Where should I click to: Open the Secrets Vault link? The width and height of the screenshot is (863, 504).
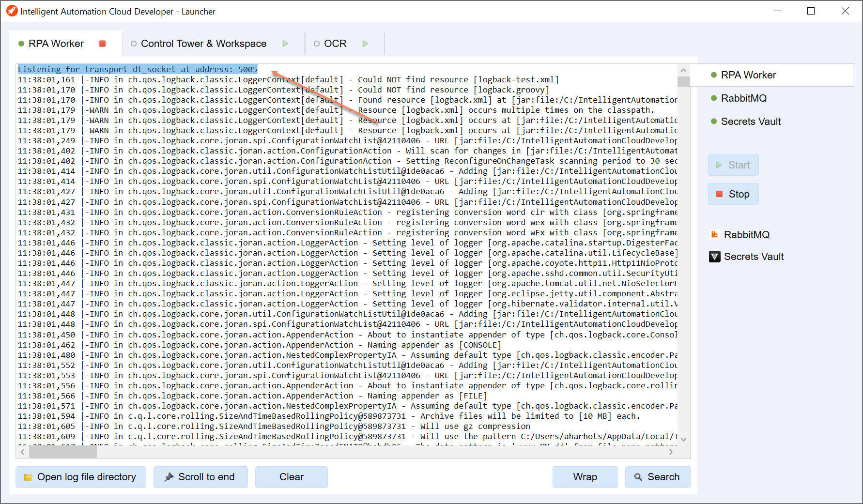tap(754, 257)
